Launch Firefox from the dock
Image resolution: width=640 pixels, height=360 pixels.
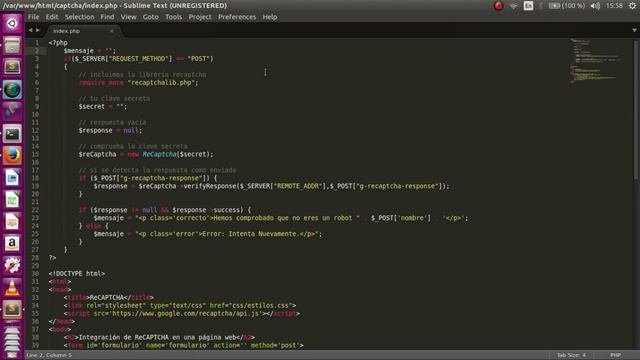tap(12, 156)
